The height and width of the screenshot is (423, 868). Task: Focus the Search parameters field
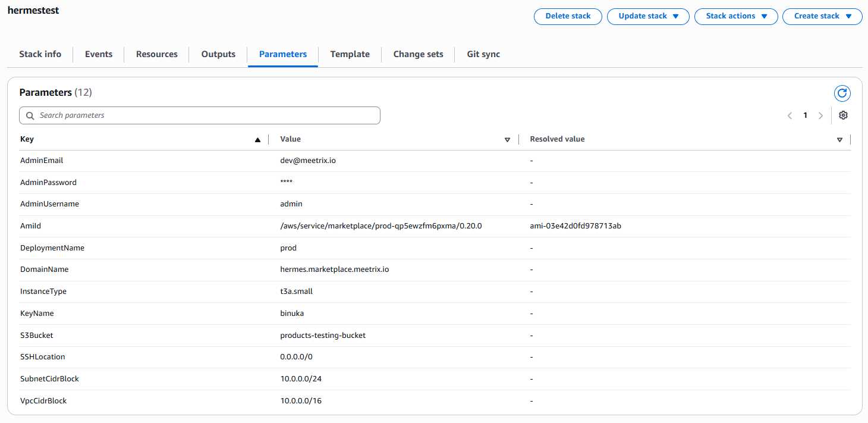point(200,115)
